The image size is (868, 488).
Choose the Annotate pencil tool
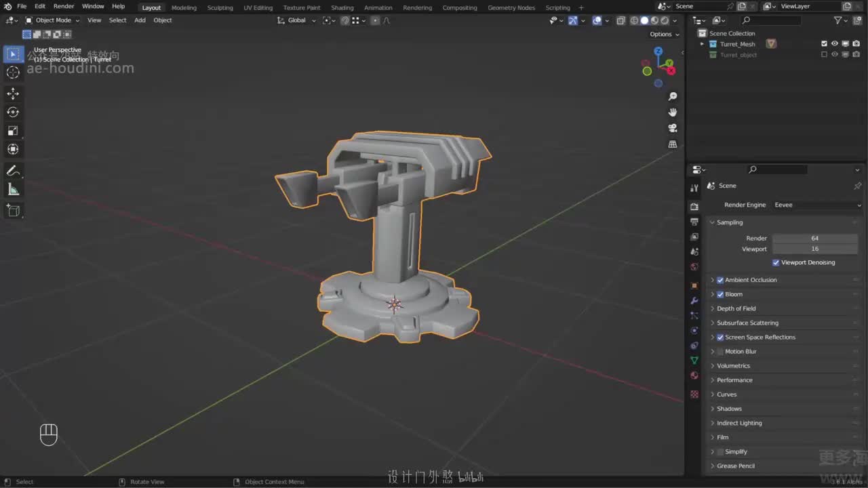[13, 171]
